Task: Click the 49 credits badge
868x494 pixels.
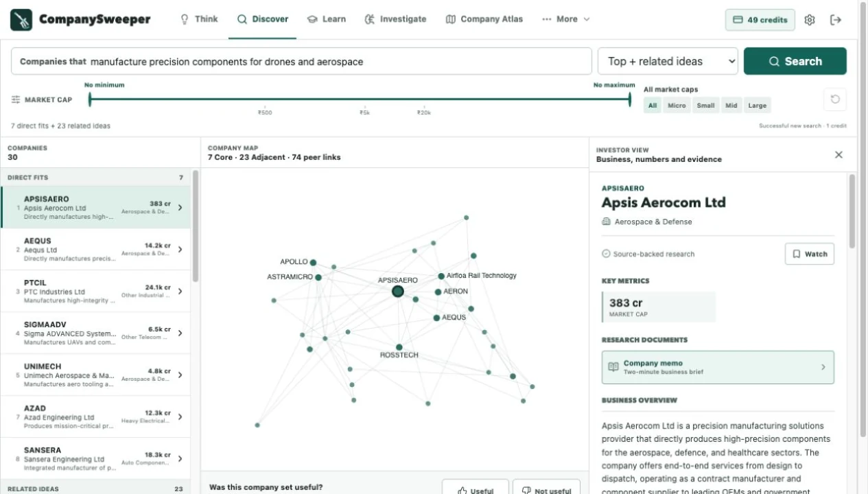Action: click(760, 20)
